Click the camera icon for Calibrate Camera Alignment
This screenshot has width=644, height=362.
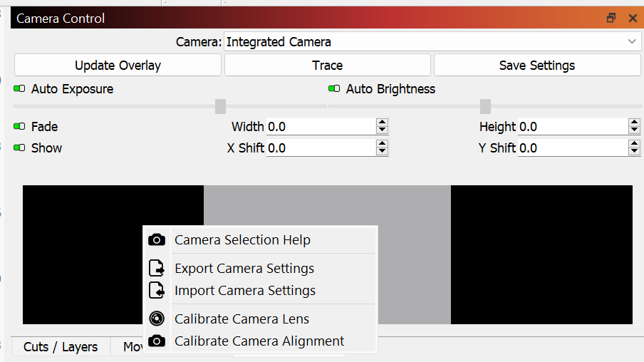coord(157,341)
